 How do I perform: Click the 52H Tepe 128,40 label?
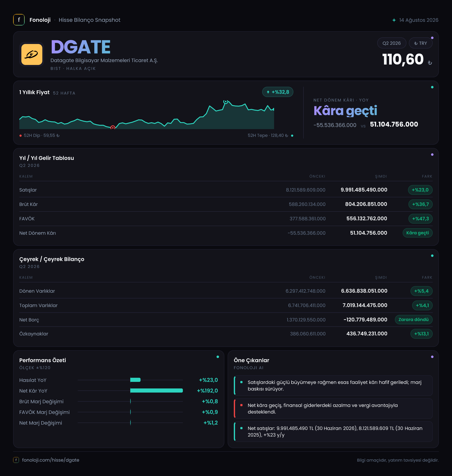[268, 135]
